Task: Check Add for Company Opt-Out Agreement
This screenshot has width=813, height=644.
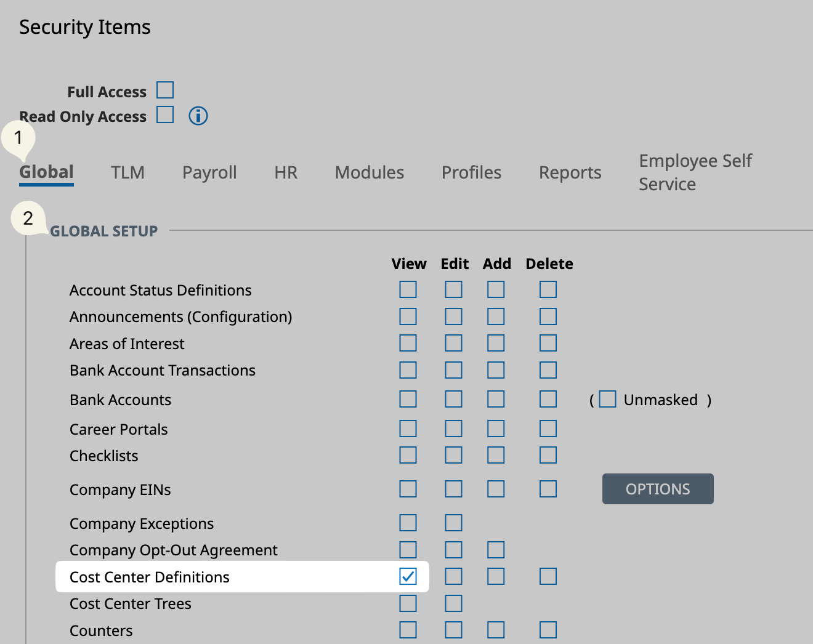Action: [x=496, y=550]
